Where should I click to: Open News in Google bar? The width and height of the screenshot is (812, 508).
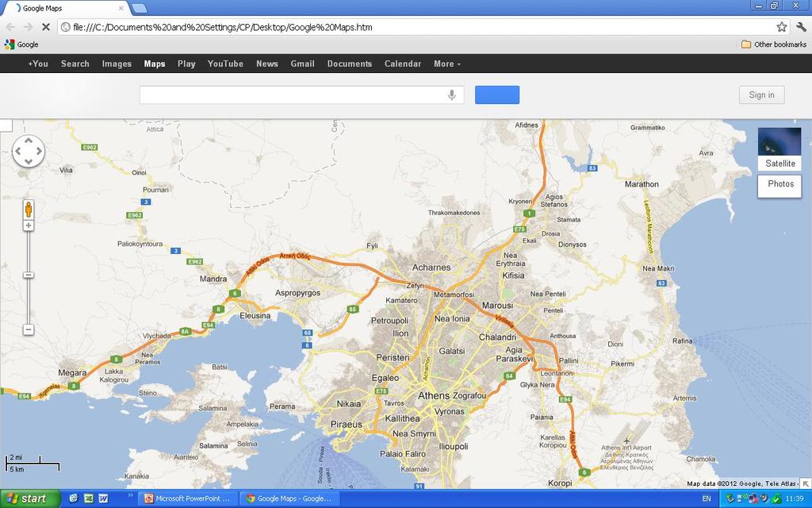point(267,63)
